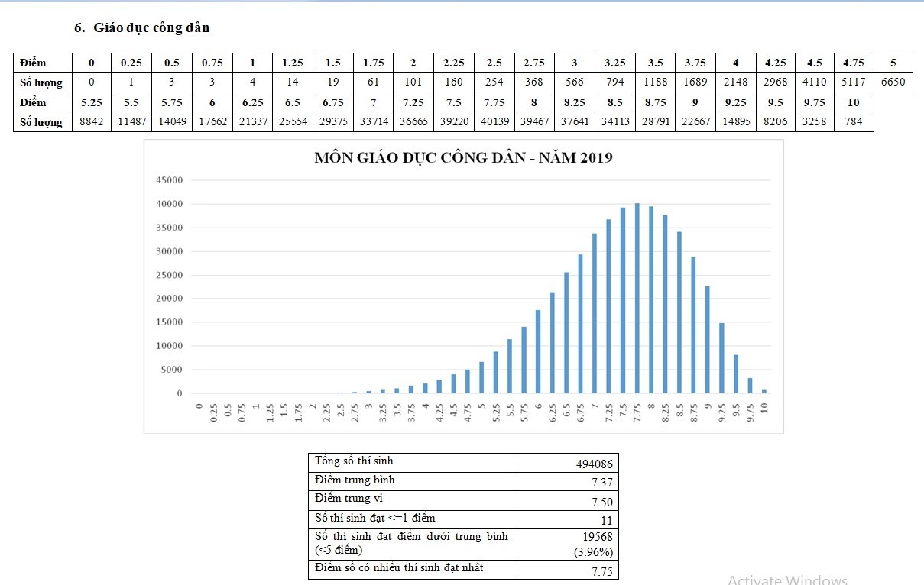Click the "Activate Windows" watermark text
The image size is (924, 585).
point(787,580)
